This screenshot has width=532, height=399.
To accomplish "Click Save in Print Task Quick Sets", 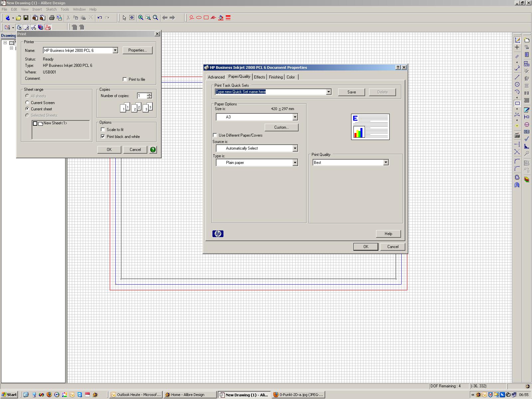I will tap(352, 92).
